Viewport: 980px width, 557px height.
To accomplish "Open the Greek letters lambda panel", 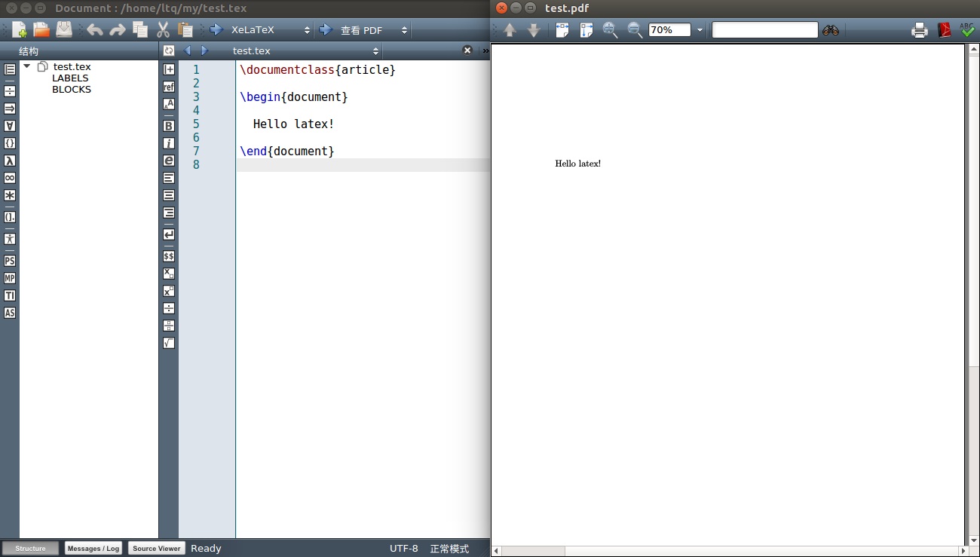I will click(10, 161).
